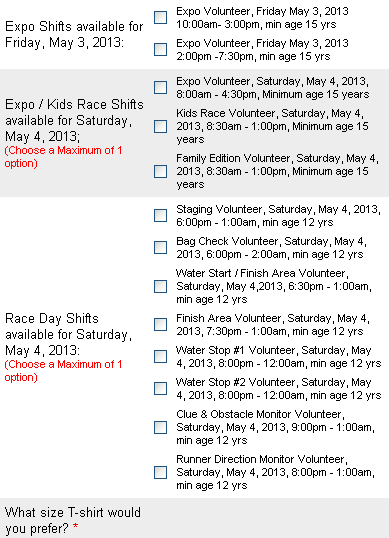
Task: Click the Expo Shifts Friday heading
Action: [x=74, y=34]
